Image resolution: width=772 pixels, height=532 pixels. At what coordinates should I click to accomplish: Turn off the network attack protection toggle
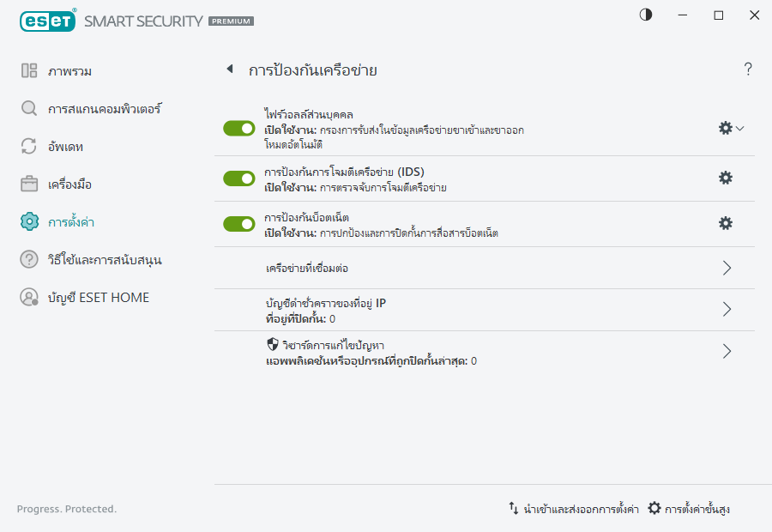pos(237,178)
